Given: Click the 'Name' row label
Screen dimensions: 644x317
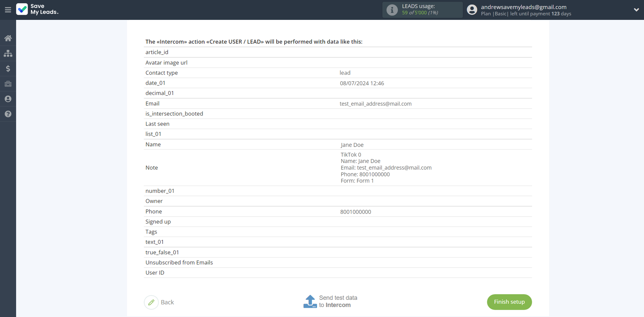Looking at the screenshot, I should [x=153, y=144].
